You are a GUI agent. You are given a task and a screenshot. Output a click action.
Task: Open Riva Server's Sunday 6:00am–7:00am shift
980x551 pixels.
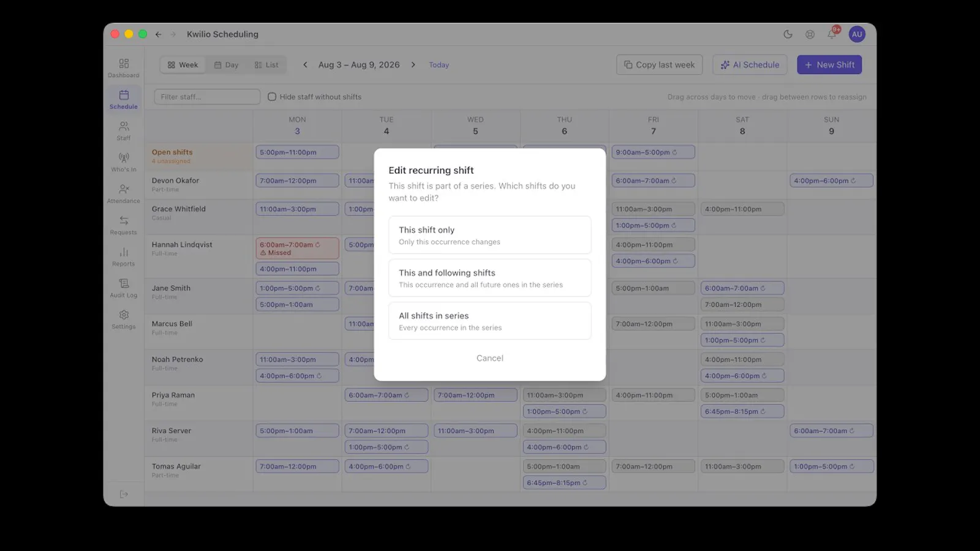(831, 431)
